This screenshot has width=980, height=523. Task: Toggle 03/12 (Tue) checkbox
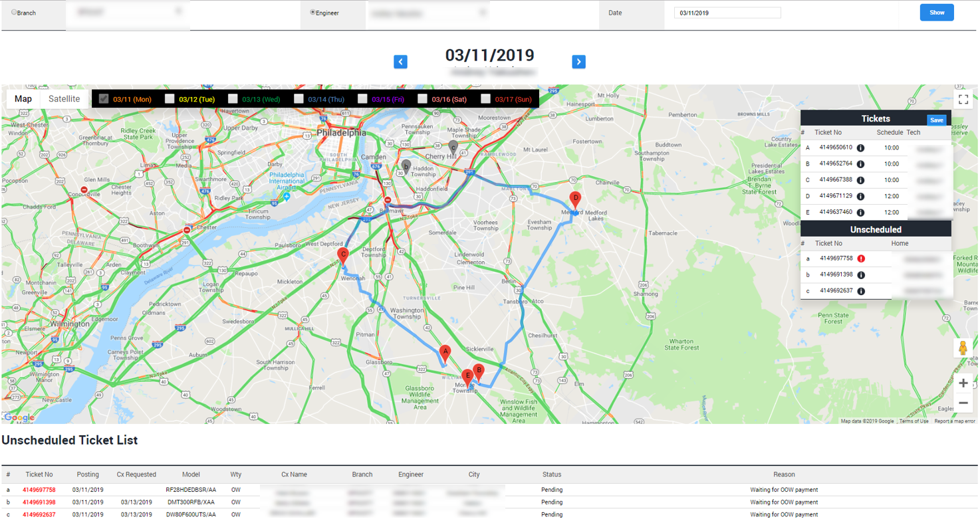coord(170,99)
